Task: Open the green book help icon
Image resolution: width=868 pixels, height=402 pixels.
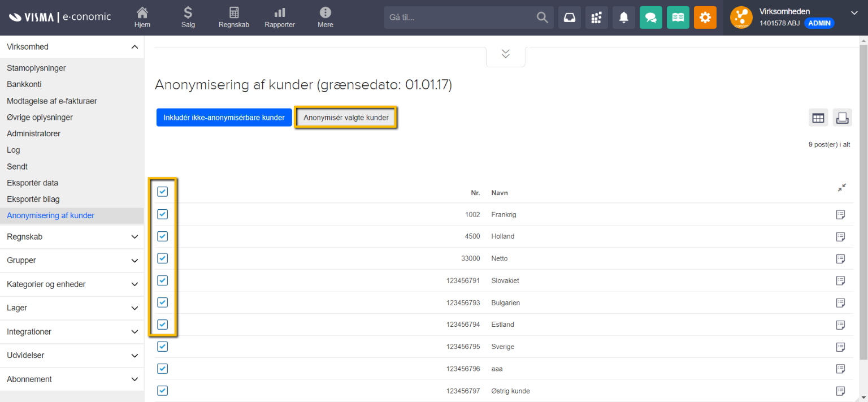Action: 678,18
